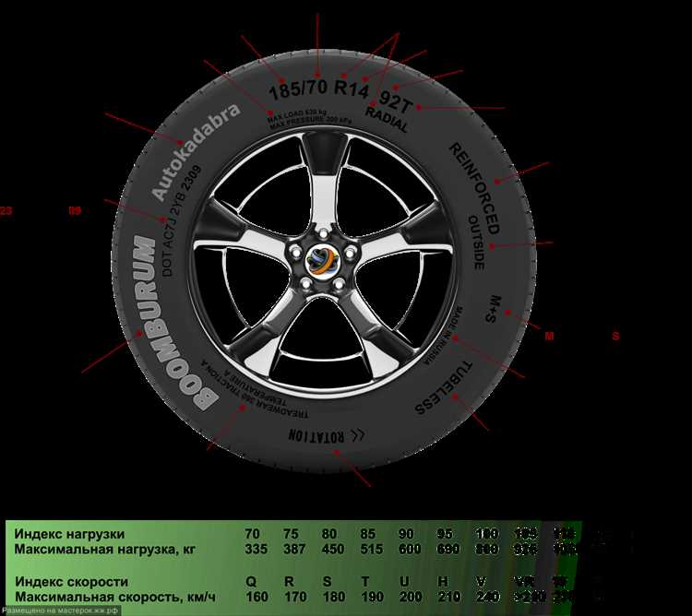Viewport: 692px width, 616px height.
Task: Click the Индекс скорости row label
Action: [x=71, y=582]
